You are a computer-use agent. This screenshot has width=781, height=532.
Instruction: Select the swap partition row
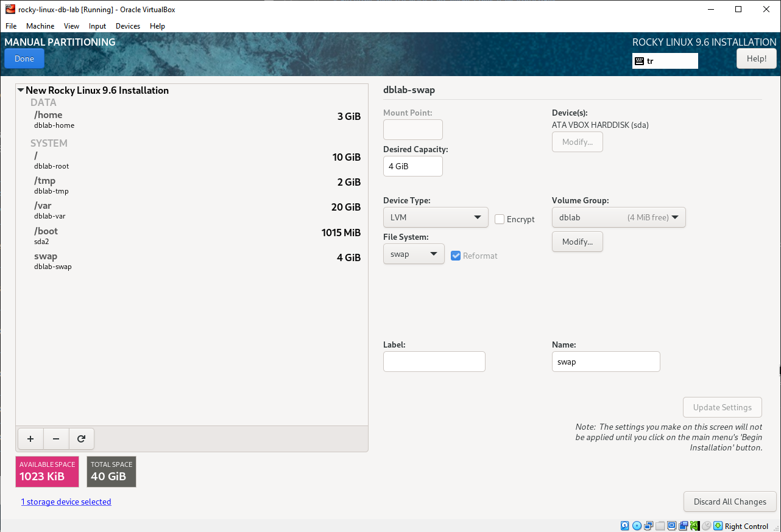pyautogui.click(x=191, y=261)
